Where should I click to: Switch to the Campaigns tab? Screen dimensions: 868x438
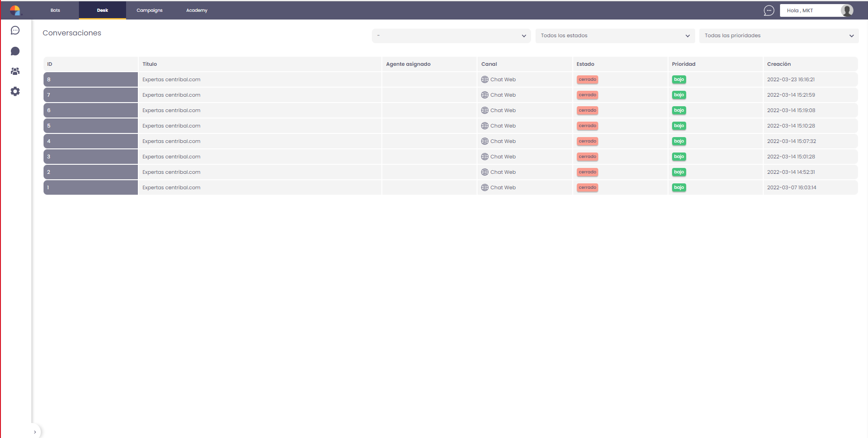click(150, 10)
